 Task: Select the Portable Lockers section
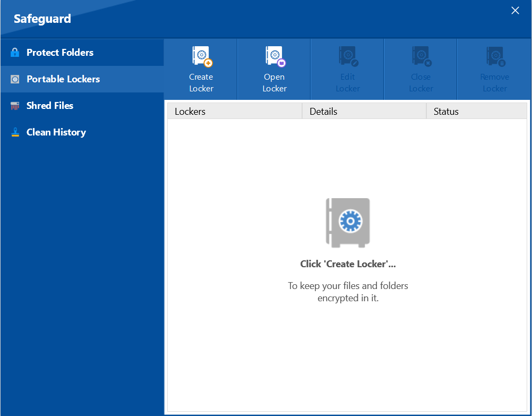tap(82, 79)
